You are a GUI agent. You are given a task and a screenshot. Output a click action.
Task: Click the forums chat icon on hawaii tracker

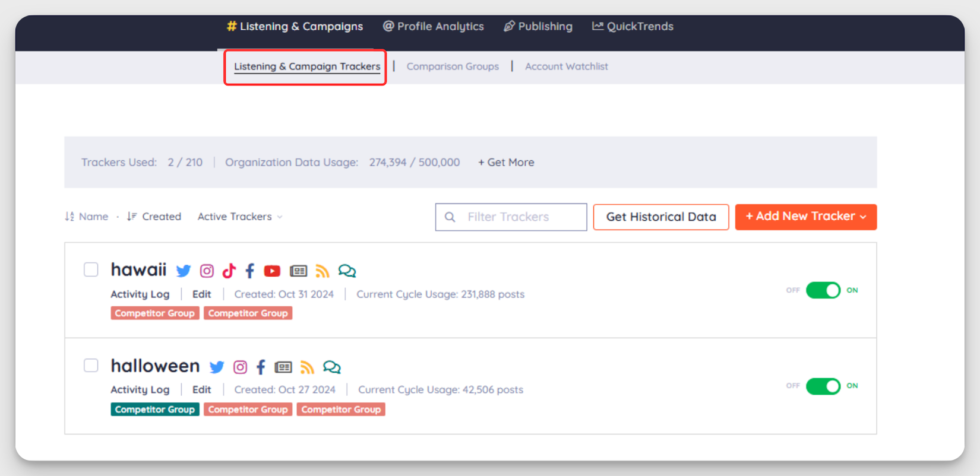pos(347,271)
